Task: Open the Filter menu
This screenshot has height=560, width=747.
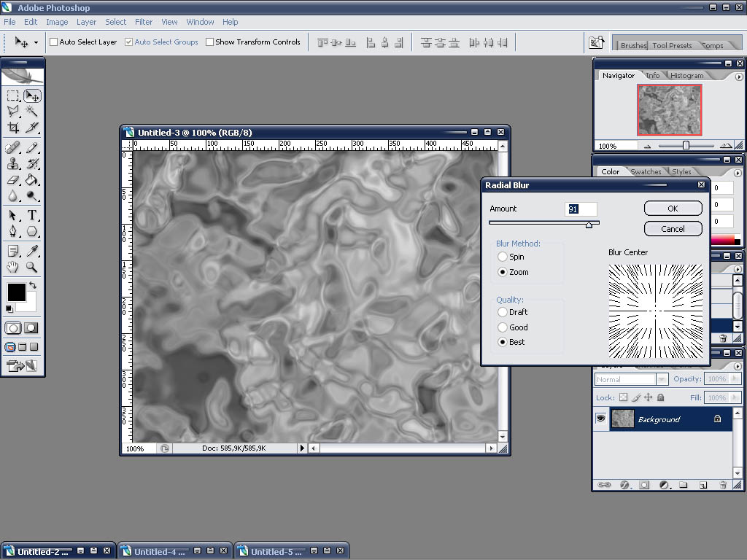Action: coord(144,22)
